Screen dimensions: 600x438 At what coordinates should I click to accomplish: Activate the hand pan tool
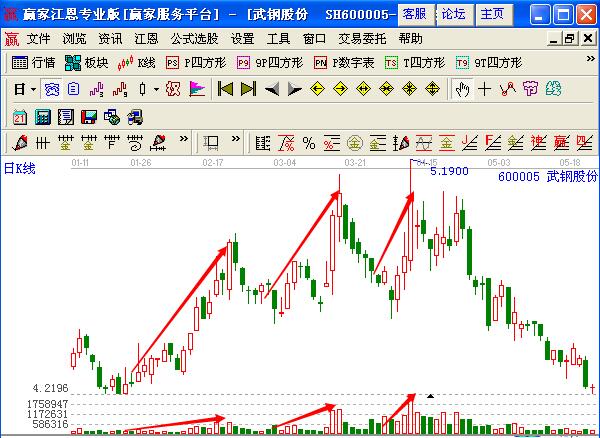coord(462,89)
